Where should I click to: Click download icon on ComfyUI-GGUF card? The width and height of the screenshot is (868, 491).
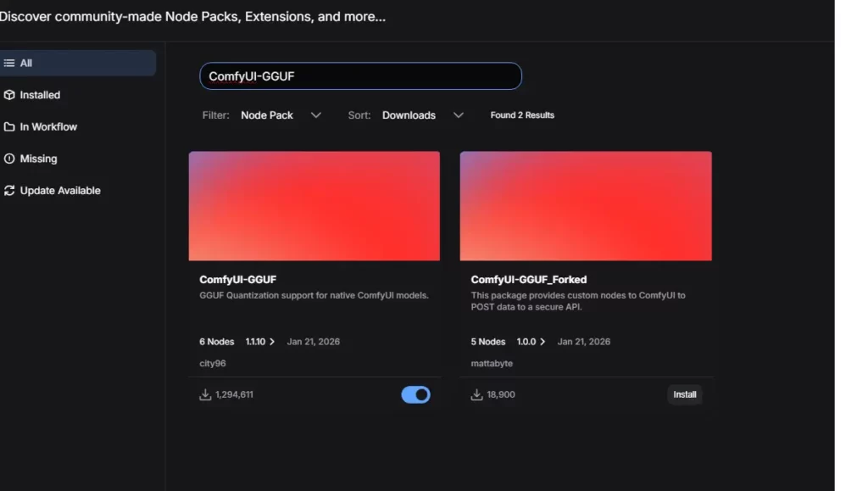point(205,394)
